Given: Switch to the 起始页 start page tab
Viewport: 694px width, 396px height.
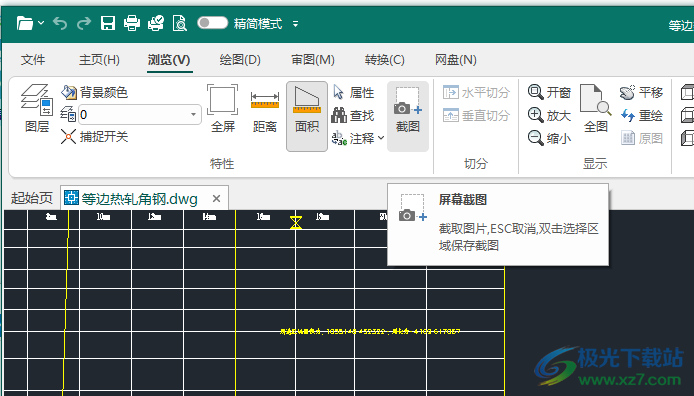Looking at the screenshot, I should (x=31, y=198).
